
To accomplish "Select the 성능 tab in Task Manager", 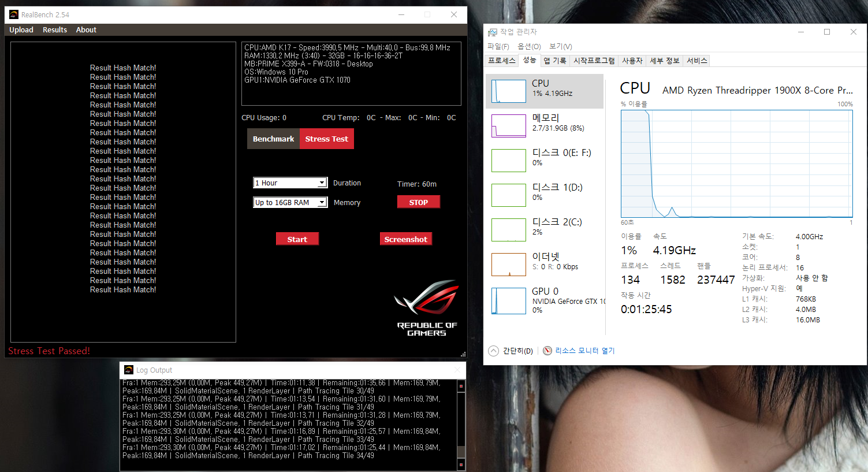I will click(x=530, y=60).
